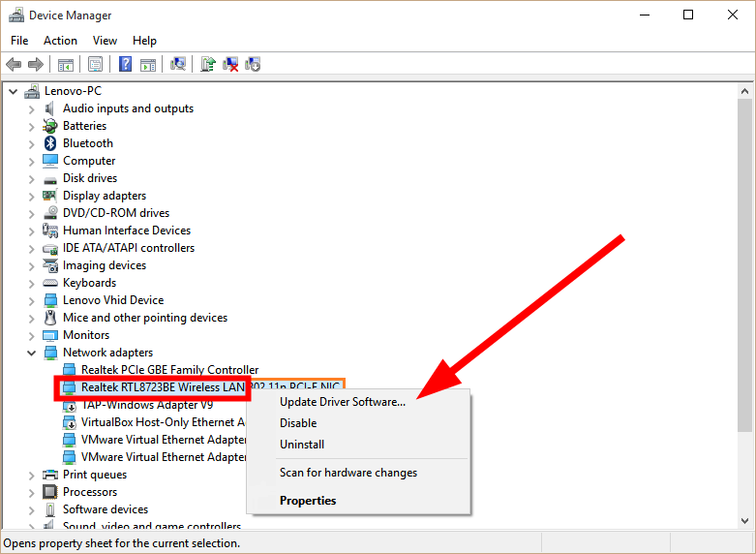Viewport: 756px width, 554px height.
Task: Click the Bluetooth category icon
Action: [x=50, y=143]
